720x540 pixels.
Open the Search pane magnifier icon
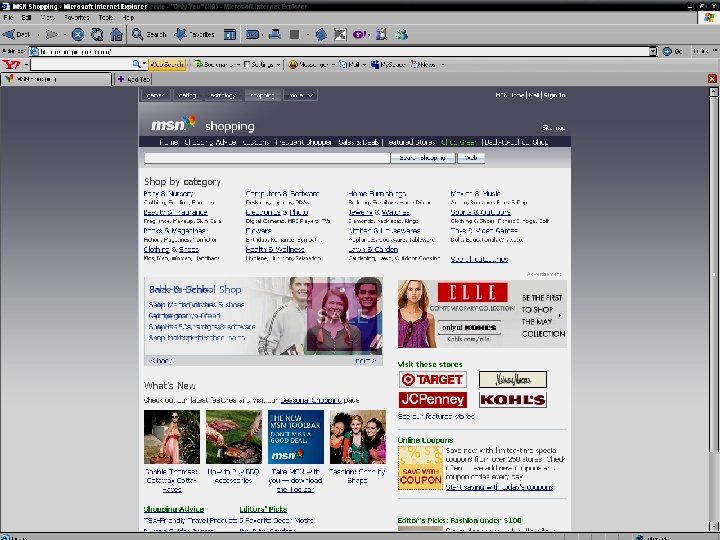coord(137,34)
